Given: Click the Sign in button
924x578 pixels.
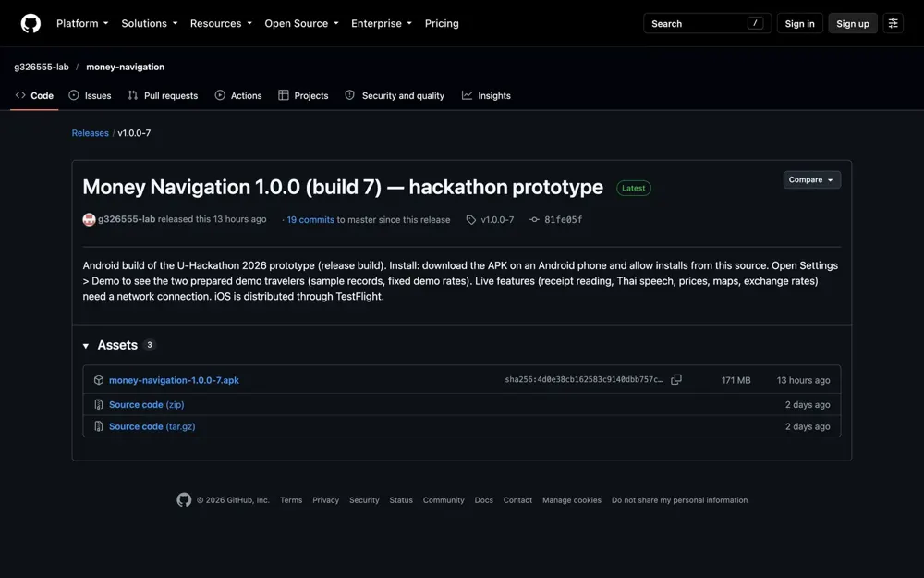Looking at the screenshot, I should (x=799, y=24).
